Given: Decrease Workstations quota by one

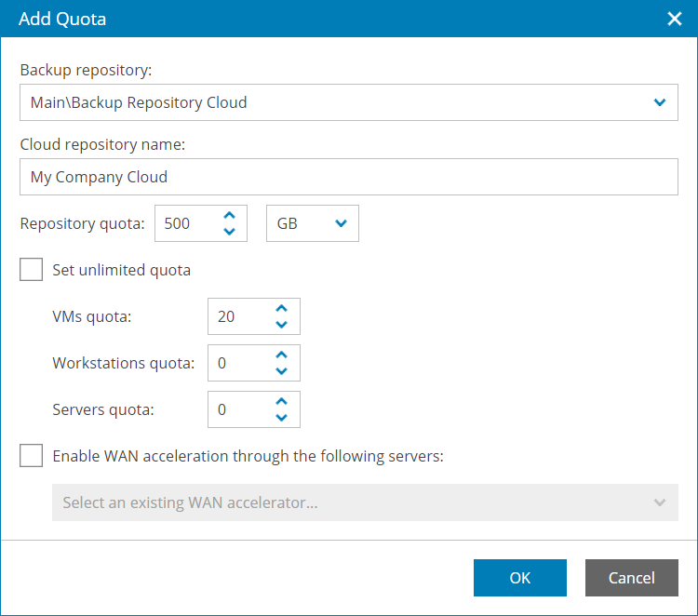Looking at the screenshot, I should 282,371.
